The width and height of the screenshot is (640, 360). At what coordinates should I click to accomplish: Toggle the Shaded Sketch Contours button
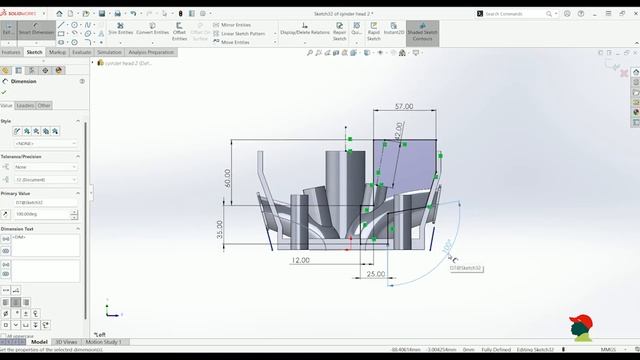pos(422,32)
